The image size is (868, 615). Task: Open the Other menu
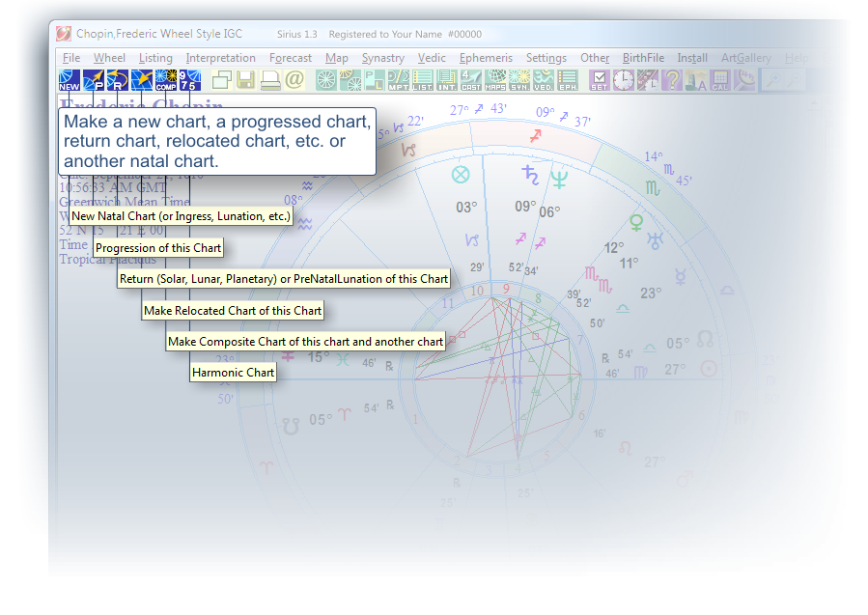click(x=595, y=58)
